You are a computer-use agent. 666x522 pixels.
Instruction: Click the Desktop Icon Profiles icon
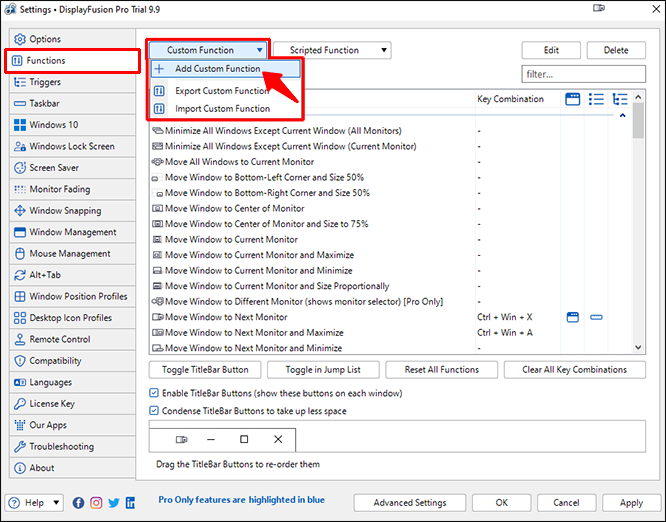(x=20, y=318)
